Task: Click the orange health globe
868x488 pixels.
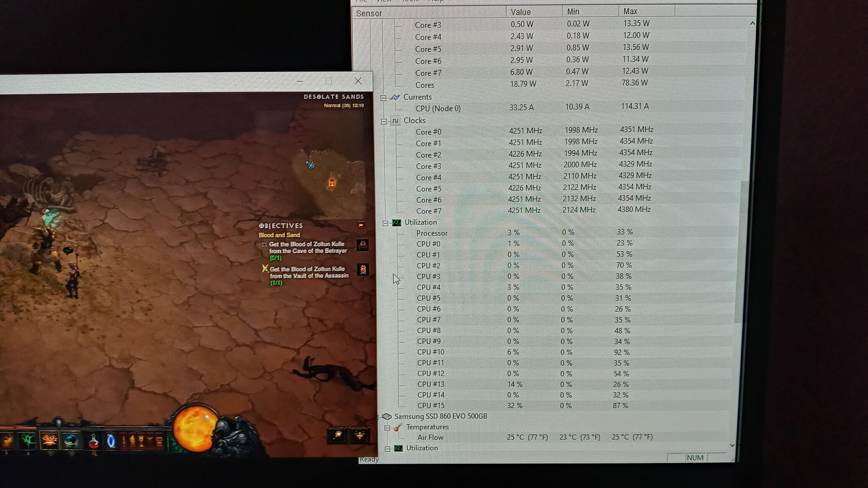Action: pyautogui.click(x=196, y=429)
